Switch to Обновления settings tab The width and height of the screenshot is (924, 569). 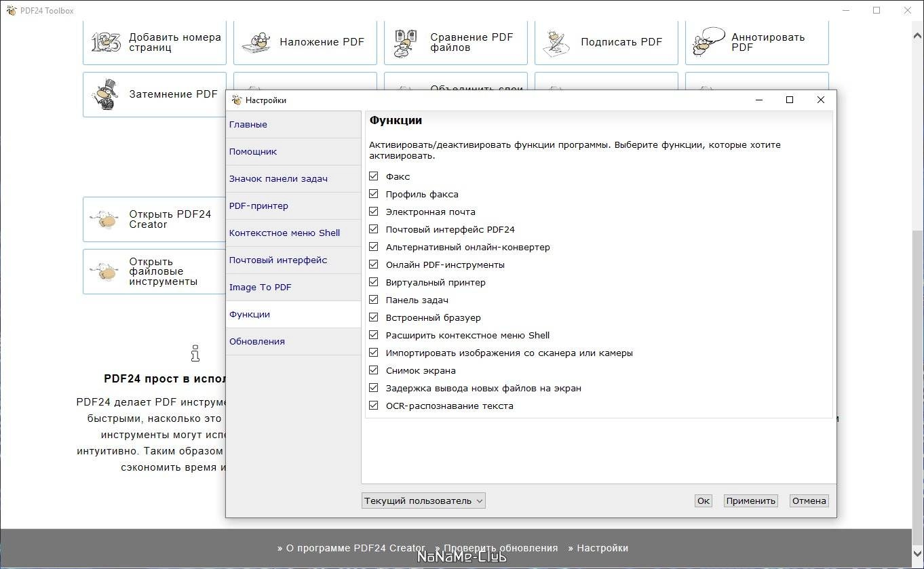(293, 342)
